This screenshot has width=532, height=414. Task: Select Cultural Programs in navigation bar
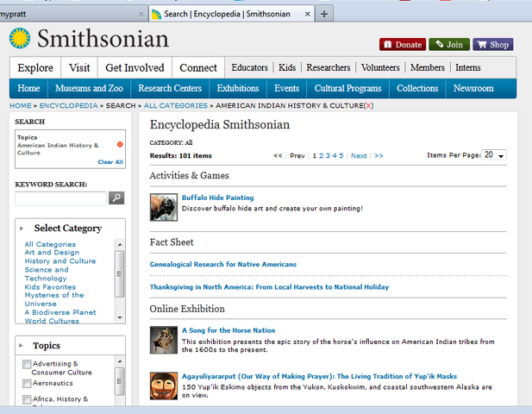[347, 88]
